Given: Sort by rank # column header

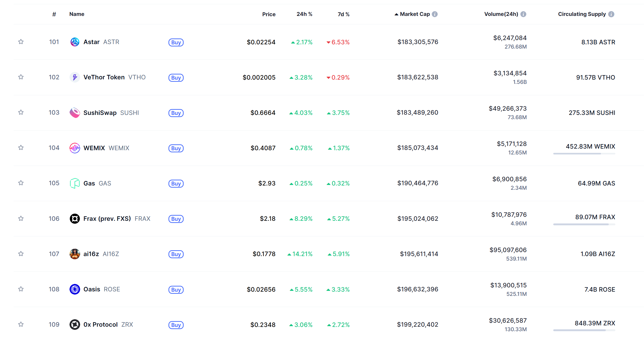Looking at the screenshot, I should pos(54,14).
